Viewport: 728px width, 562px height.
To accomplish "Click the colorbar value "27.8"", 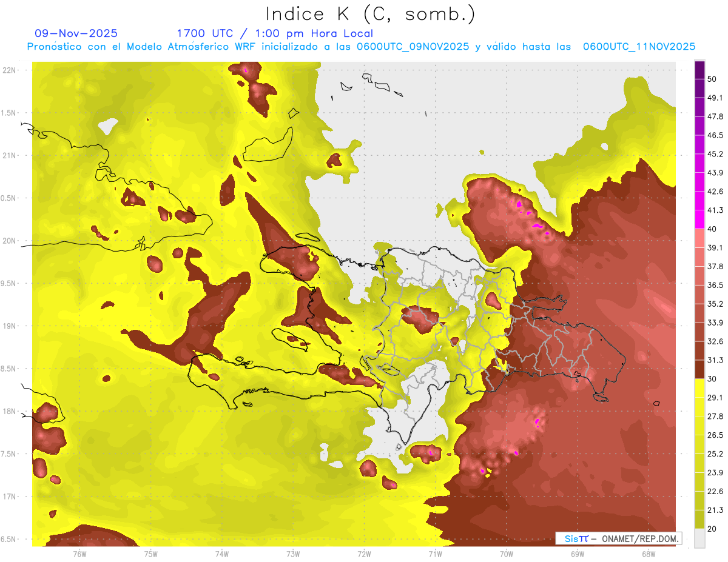I will pyautogui.click(x=715, y=416).
